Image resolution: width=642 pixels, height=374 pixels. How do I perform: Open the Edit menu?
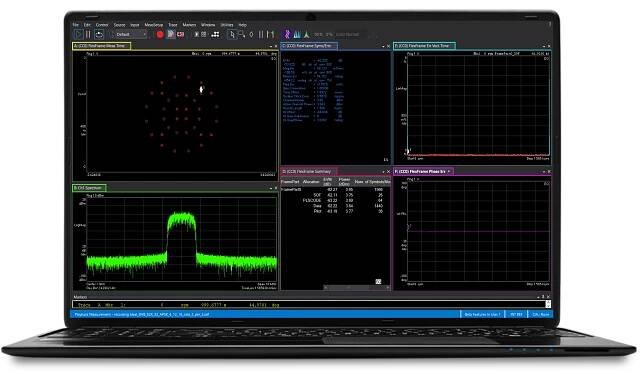point(87,25)
